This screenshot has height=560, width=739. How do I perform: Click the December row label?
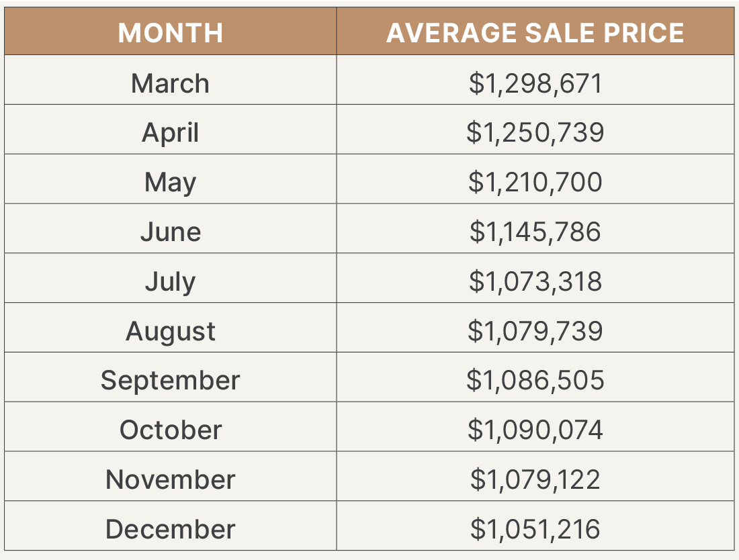pos(171,529)
